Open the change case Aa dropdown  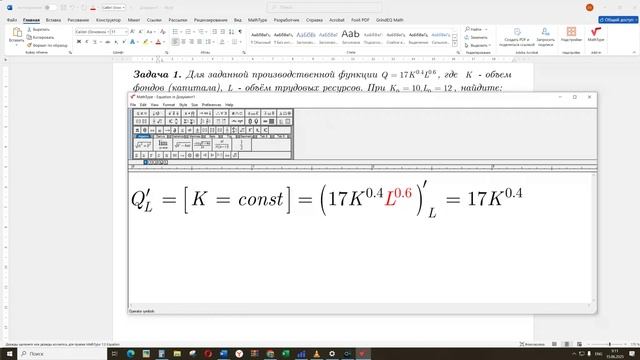150,32
